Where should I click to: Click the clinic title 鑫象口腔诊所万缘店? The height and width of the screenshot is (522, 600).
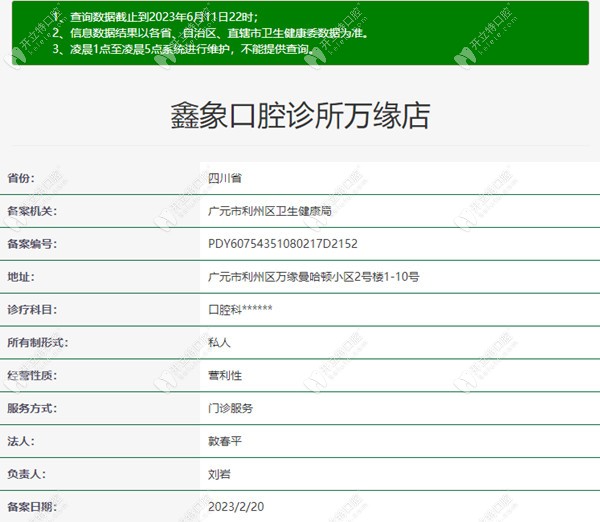coord(300,115)
